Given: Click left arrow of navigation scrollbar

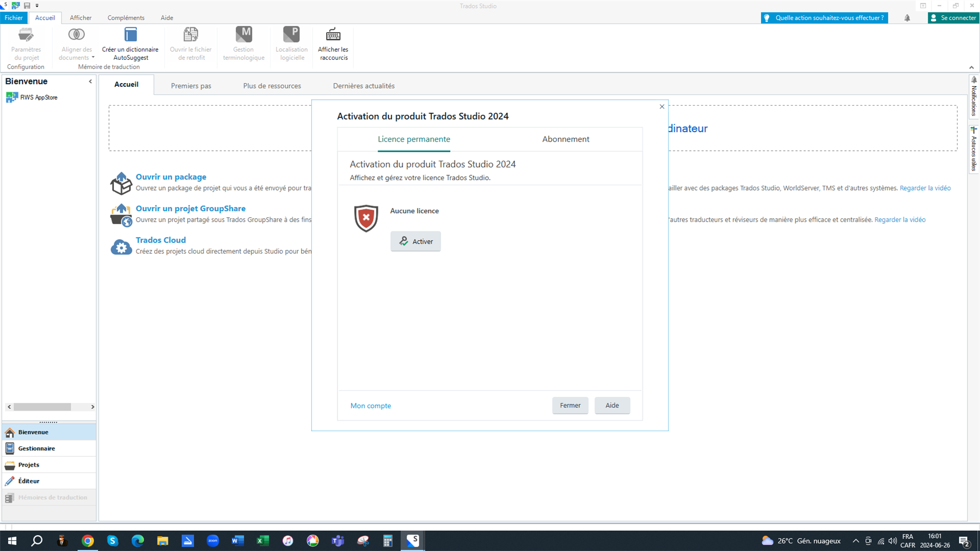Looking at the screenshot, I should pos(9,407).
